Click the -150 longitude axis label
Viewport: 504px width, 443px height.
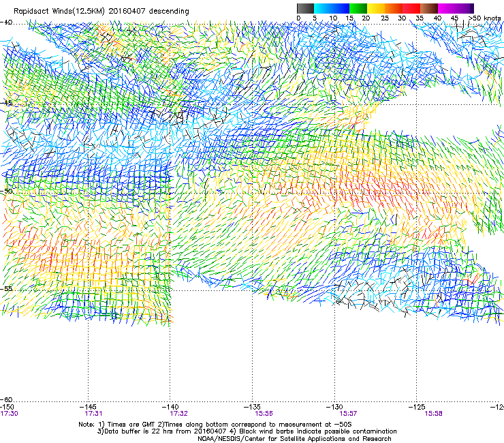click(x=7, y=407)
